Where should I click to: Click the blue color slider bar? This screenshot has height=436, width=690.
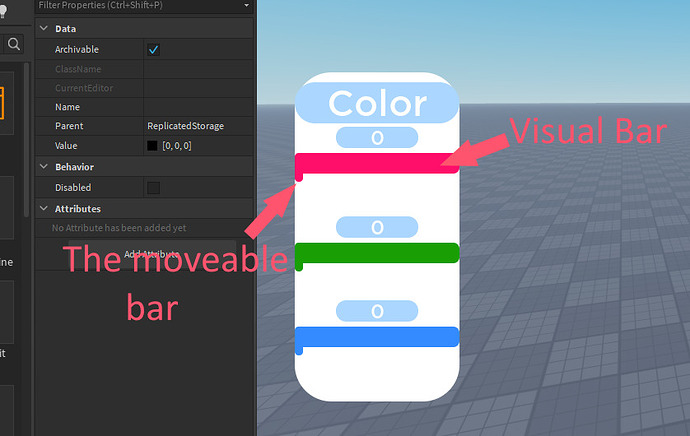(377, 337)
